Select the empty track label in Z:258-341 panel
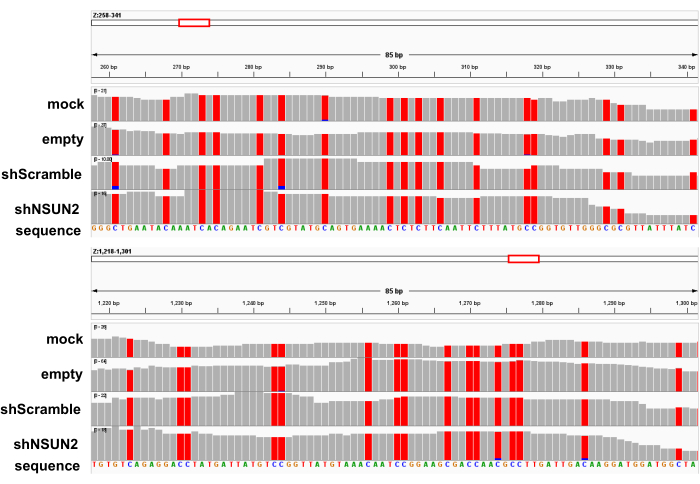The height and width of the screenshot is (484, 700). (x=62, y=140)
